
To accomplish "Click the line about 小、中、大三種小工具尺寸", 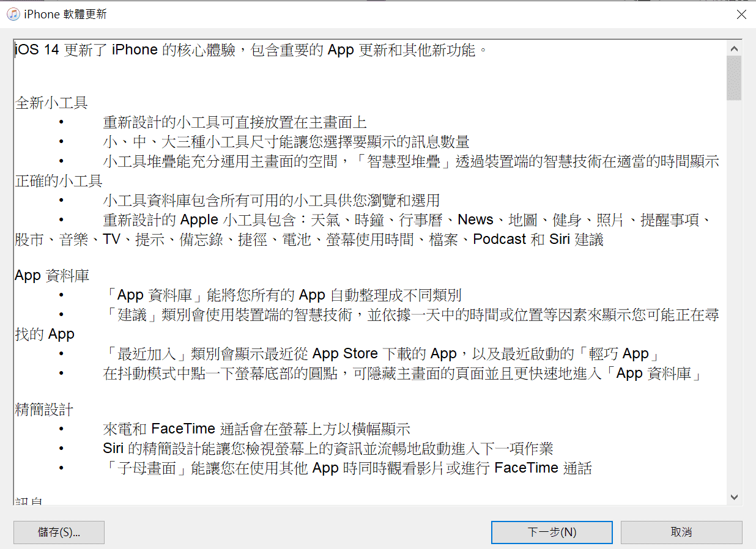I will point(286,142).
